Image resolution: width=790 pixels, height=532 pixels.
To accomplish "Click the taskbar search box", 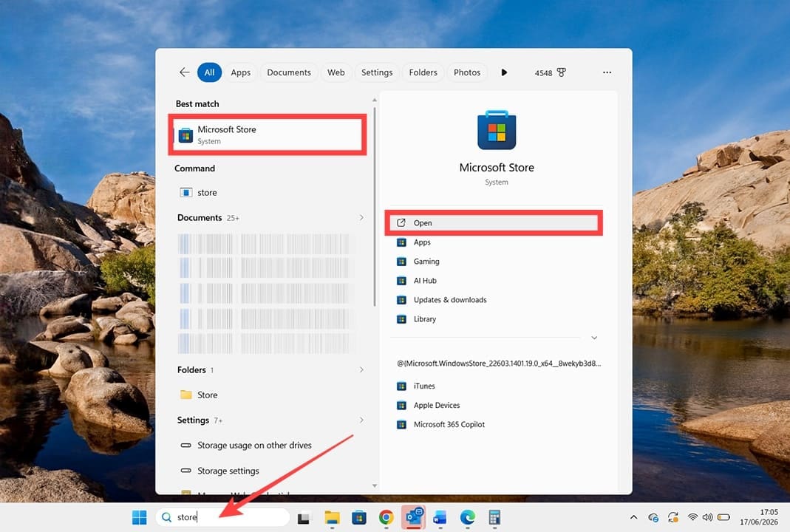I will [222, 517].
